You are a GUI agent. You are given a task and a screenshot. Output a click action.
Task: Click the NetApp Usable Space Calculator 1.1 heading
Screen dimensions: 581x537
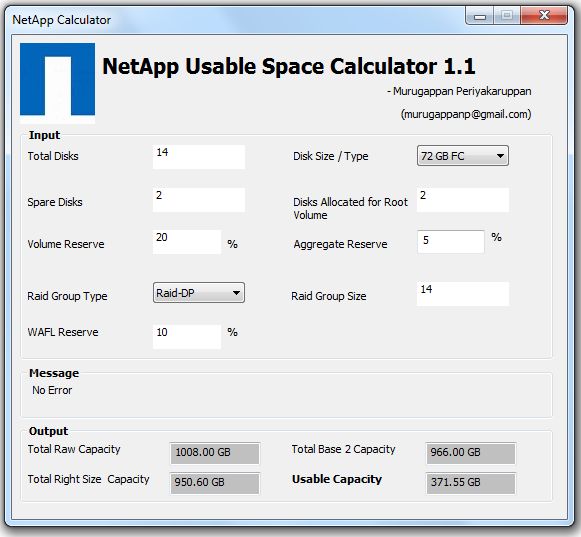288,66
